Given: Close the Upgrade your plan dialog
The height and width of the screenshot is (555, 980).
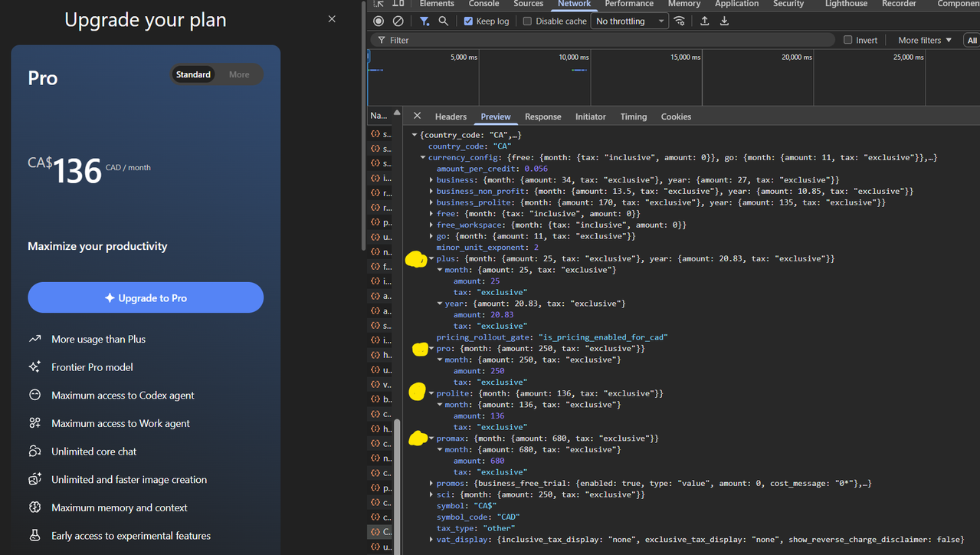Looking at the screenshot, I should tap(332, 18).
